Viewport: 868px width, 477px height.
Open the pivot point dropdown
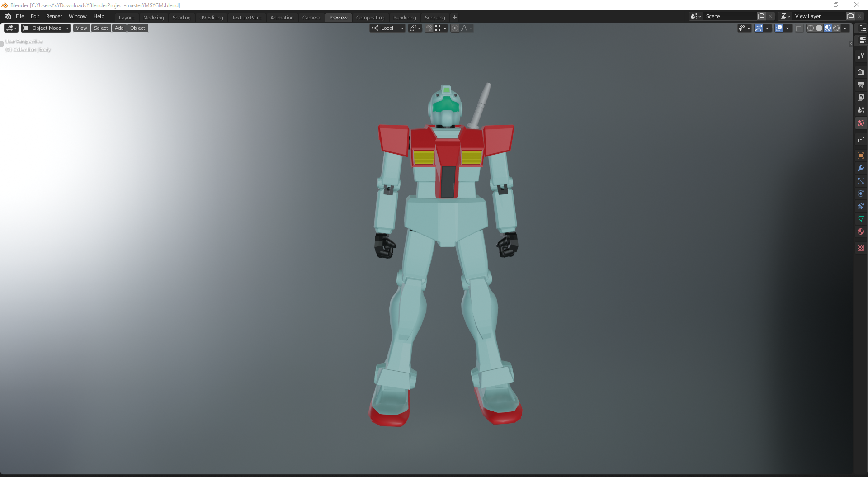click(x=415, y=28)
